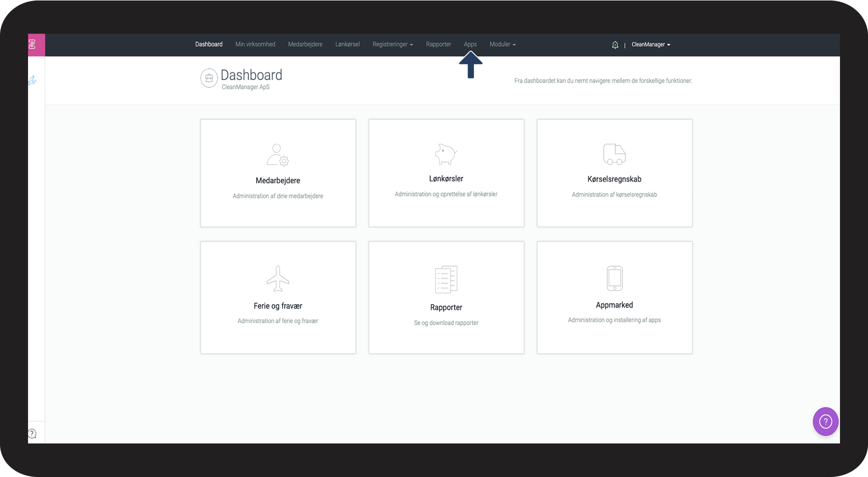Image resolution: width=868 pixels, height=477 pixels.
Task: Open the Appmarked card title
Action: pos(615,305)
